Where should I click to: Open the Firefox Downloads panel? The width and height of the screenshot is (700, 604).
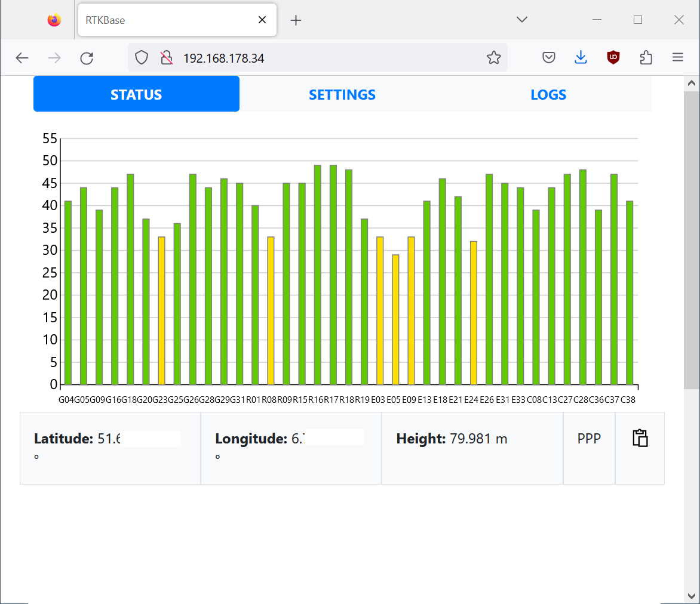(581, 58)
